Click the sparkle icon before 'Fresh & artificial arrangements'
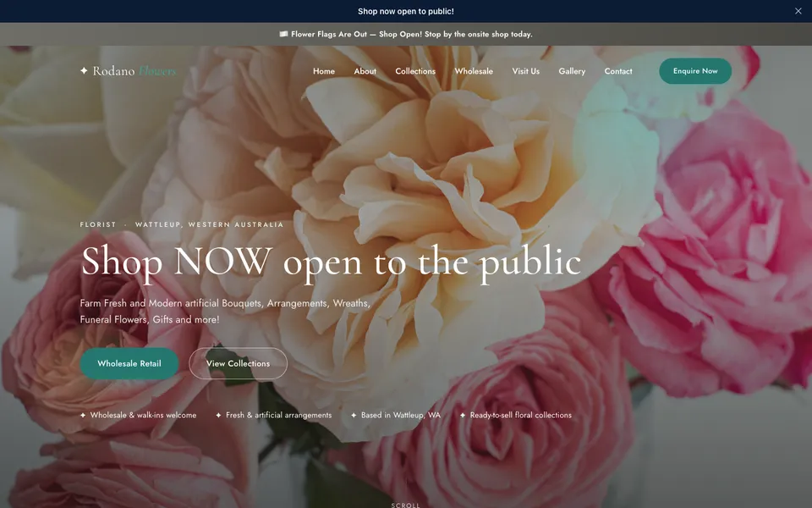 (218, 415)
